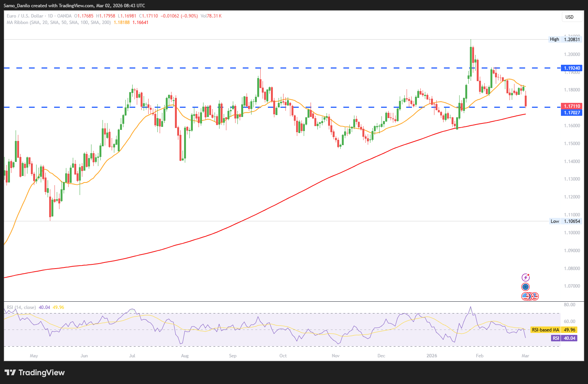Click the red 1.16641 MA value
This screenshot has height=384, width=588.
(140, 22)
